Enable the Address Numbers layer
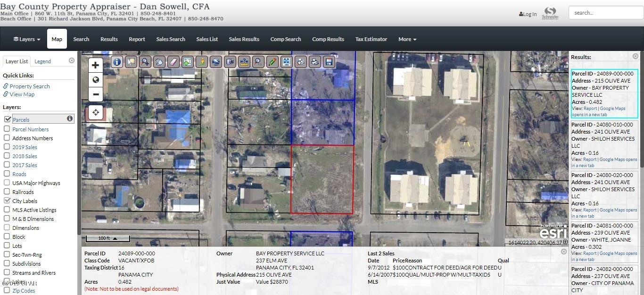The width and height of the screenshot is (644, 295). pos(7,138)
